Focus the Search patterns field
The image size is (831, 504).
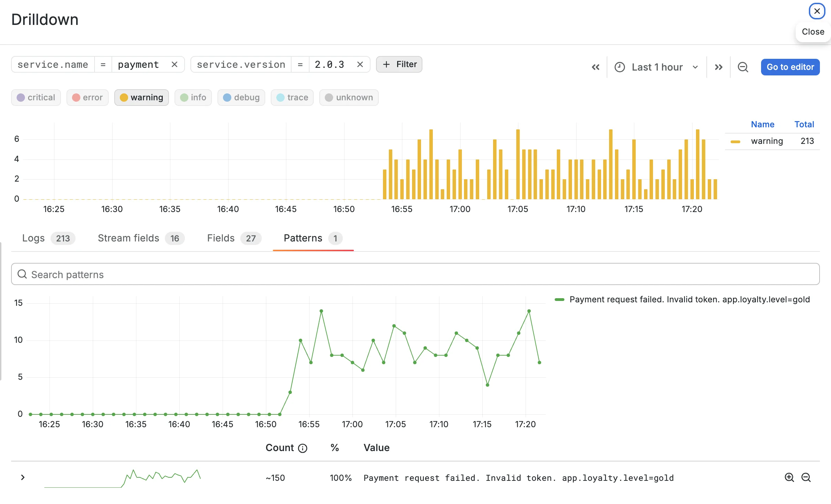pyautogui.click(x=415, y=274)
